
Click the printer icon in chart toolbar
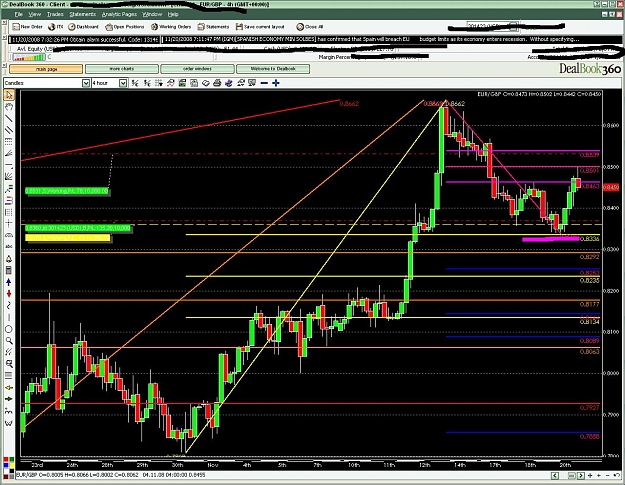click(217, 83)
